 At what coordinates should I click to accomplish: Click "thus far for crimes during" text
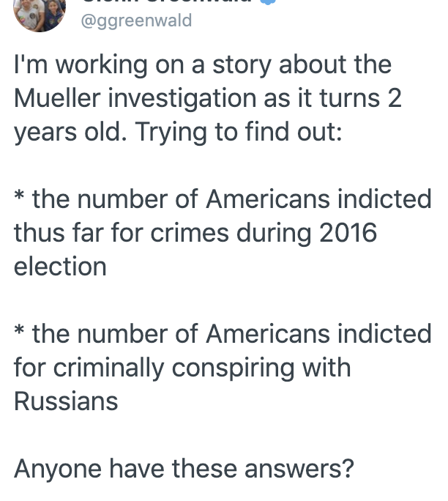163,233
